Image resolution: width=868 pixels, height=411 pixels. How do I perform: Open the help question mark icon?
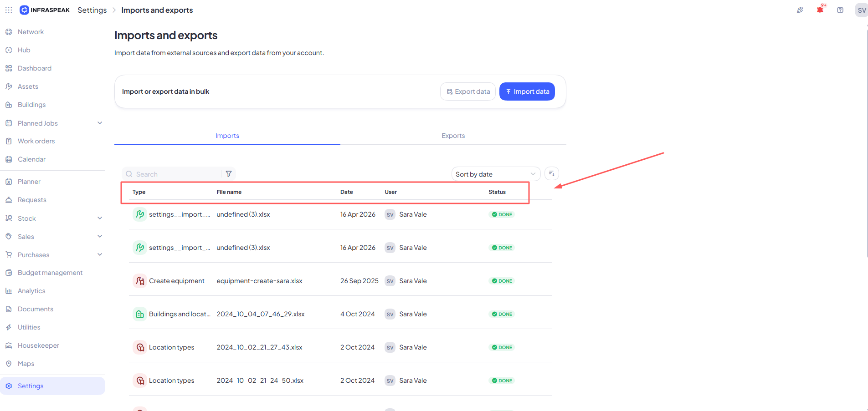(x=840, y=10)
